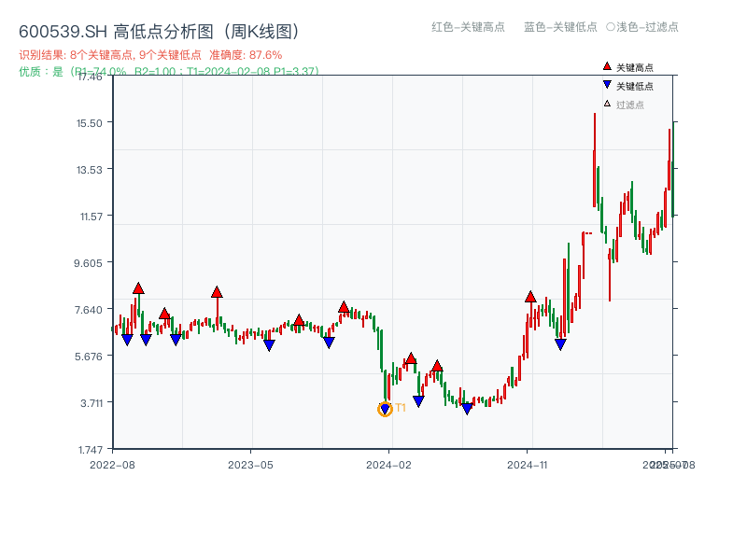The height and width of the screenshot is (560, 747).
Task: Click the 蓝色-关键低点 header label
Action: click(x=560, y=27)
